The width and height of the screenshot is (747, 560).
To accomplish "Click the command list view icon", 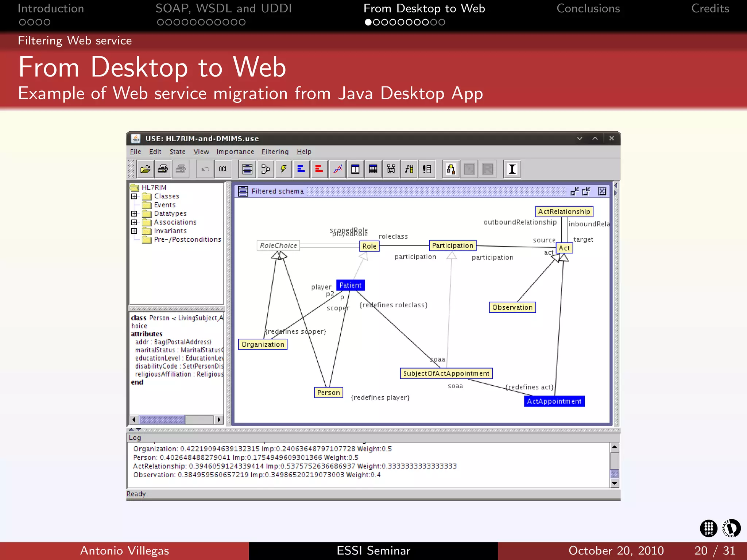I will (427, 169).
